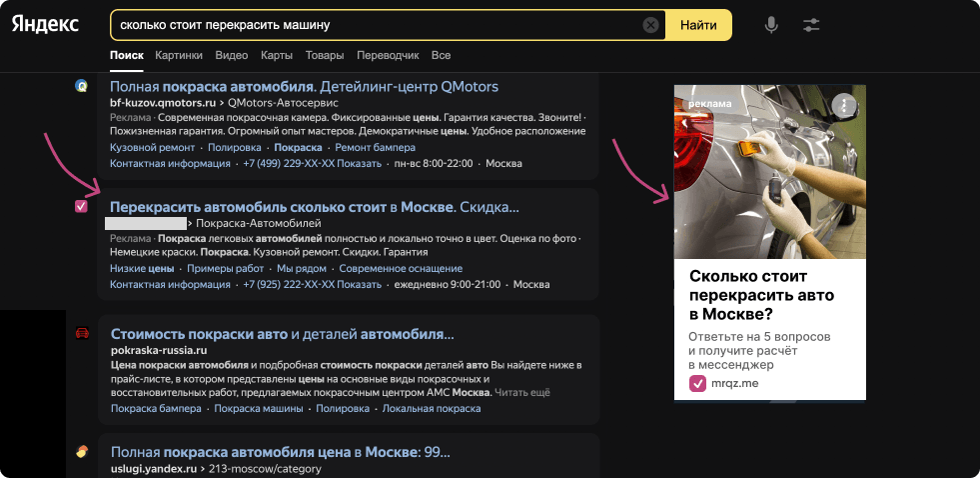
Task: Expand snippet with Читать ещё
Action: (521, 393)
